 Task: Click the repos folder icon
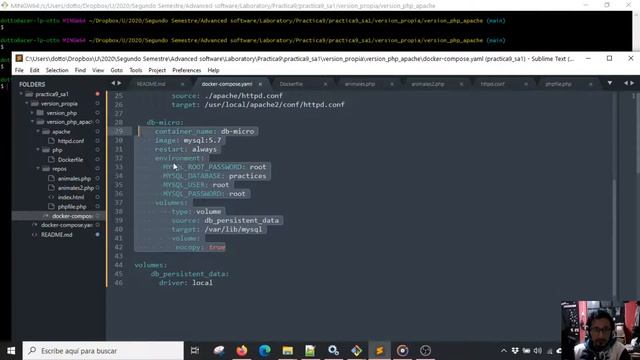click(46, 169)
